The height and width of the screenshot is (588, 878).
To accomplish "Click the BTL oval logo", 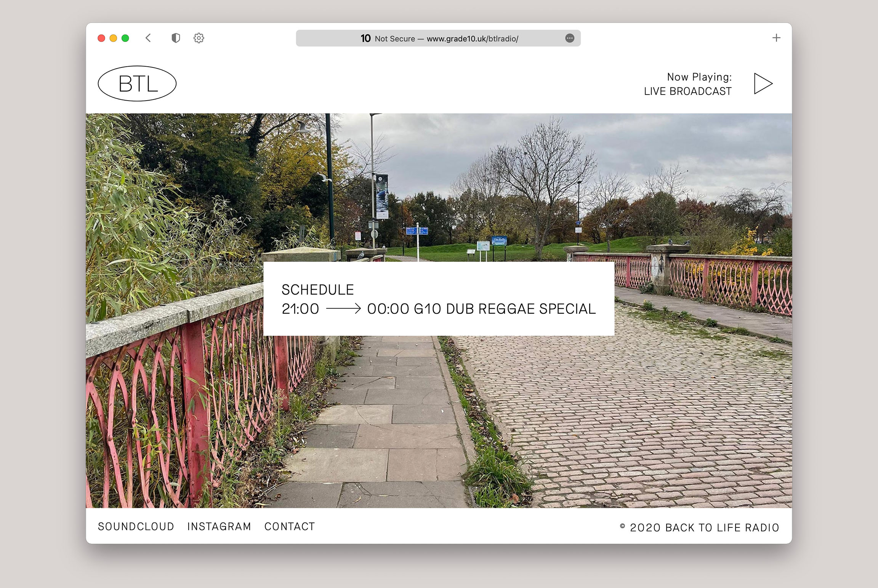I will [x=137, y=83].
